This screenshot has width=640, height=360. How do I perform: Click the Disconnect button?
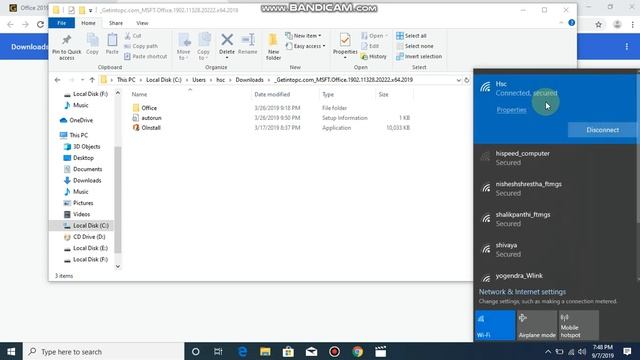pyautogui.click(x=602, y=130)
